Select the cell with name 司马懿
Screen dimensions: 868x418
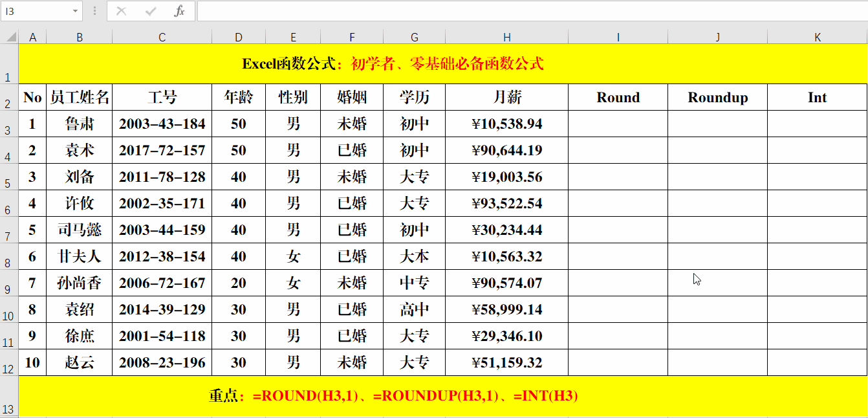80,230
